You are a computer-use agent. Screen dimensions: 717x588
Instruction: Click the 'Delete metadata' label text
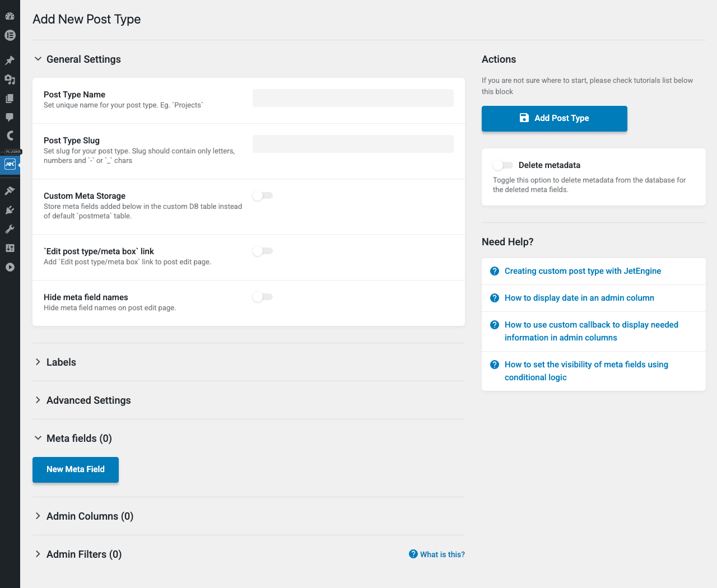[550, 165]
